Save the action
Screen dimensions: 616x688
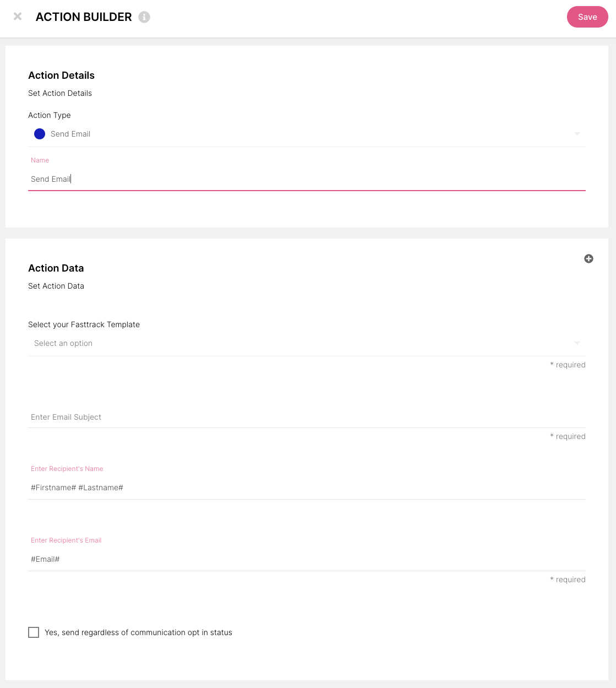click(x=587, y=17)
